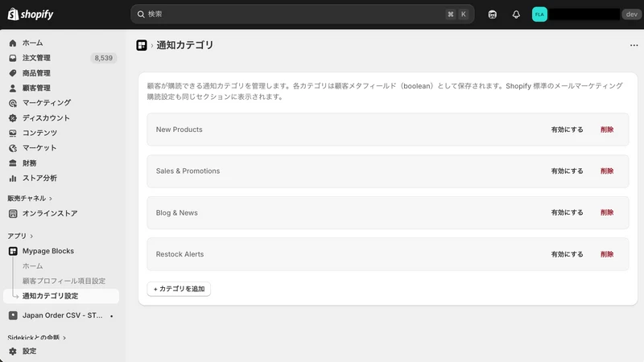Click the 通知カテゴリ page title
Image resolution: width=644 pixels, height=362 pixels.
[185, 45]
